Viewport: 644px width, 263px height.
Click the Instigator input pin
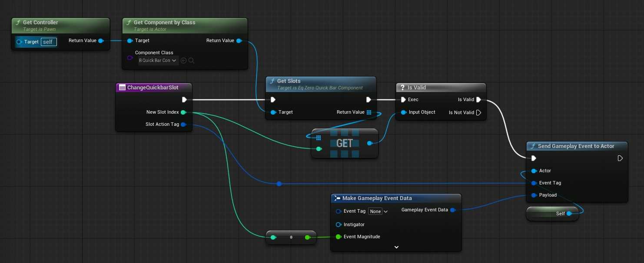339,224
